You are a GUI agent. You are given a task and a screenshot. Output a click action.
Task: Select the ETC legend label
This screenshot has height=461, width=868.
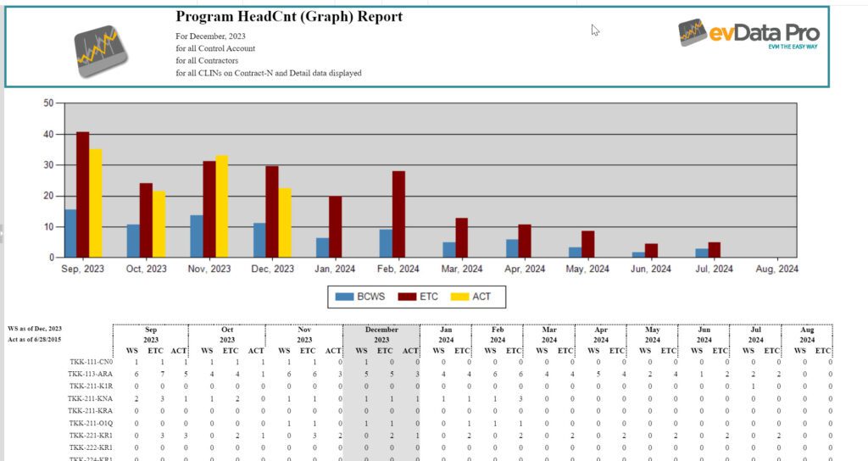tap(429, 297)
